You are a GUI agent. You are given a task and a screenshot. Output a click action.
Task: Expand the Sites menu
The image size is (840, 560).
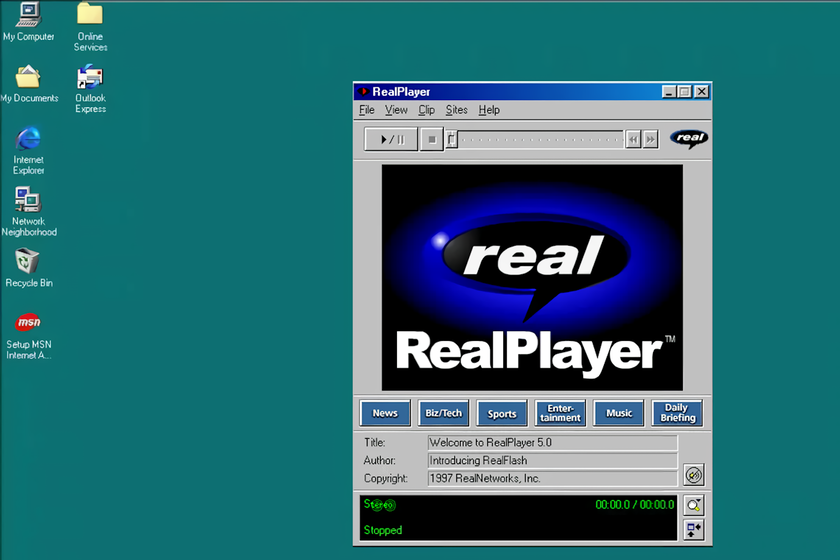(x=456, y=110)
